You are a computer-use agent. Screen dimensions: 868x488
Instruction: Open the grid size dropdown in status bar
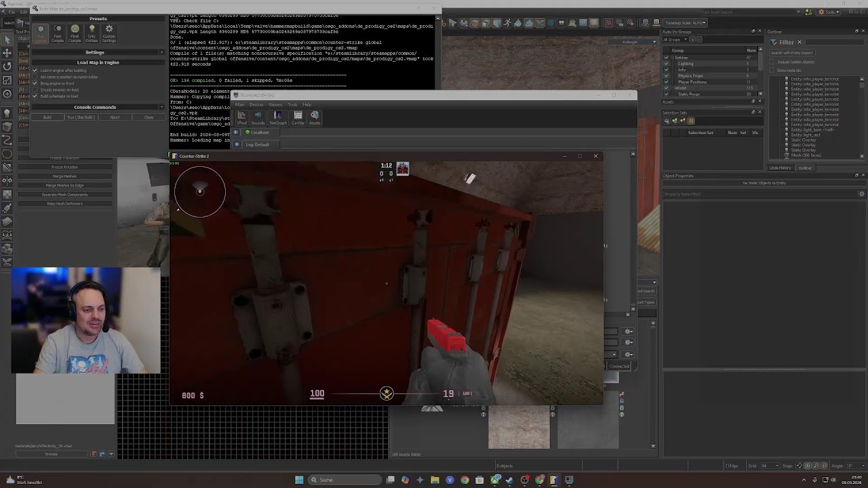[770, 466]
